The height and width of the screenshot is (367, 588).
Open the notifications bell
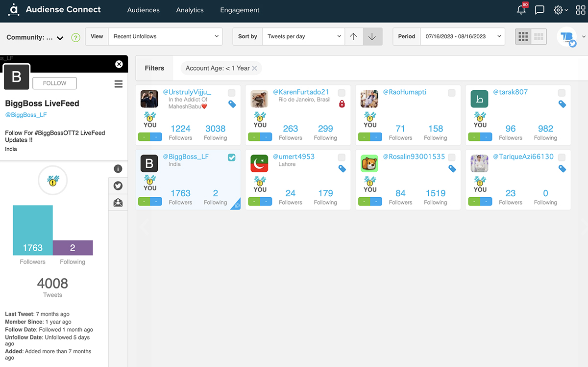[x=521, y=10]
